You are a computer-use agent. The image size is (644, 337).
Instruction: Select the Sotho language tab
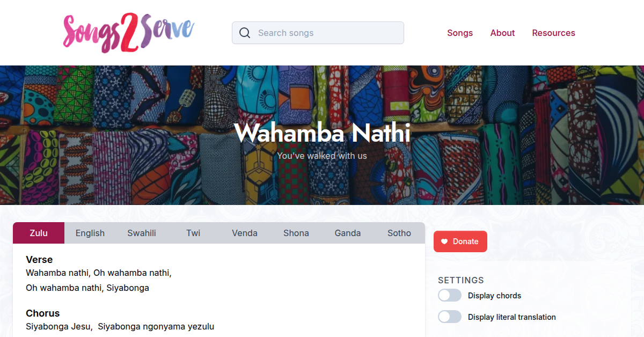point(399,233)
